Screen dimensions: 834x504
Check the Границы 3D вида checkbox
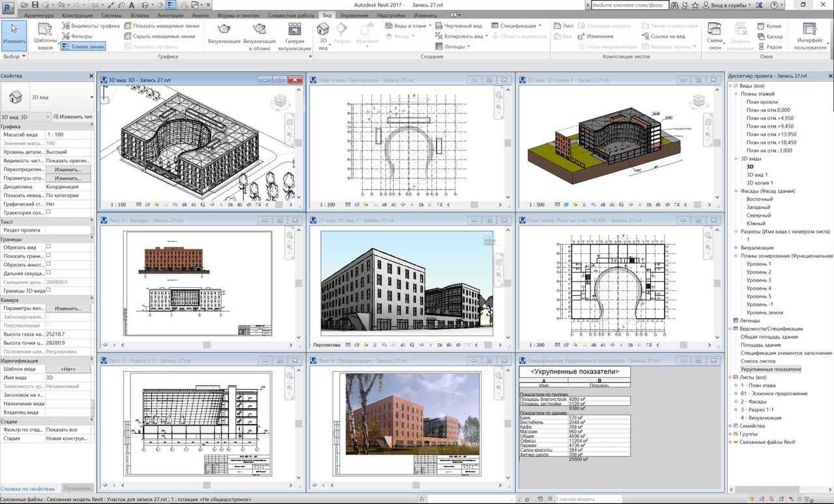click(48, 290)
